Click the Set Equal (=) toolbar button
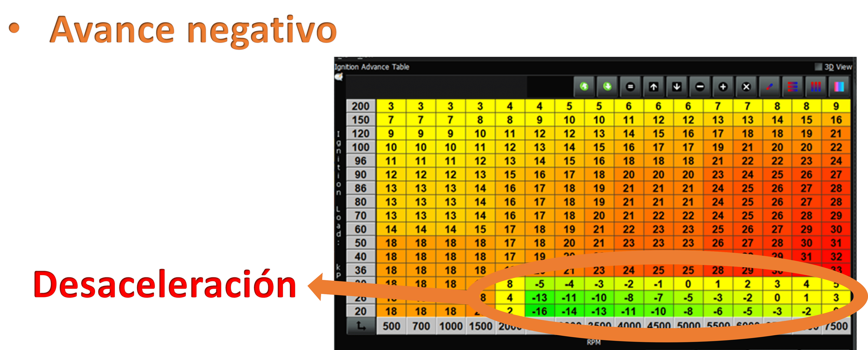 [630, 87]
